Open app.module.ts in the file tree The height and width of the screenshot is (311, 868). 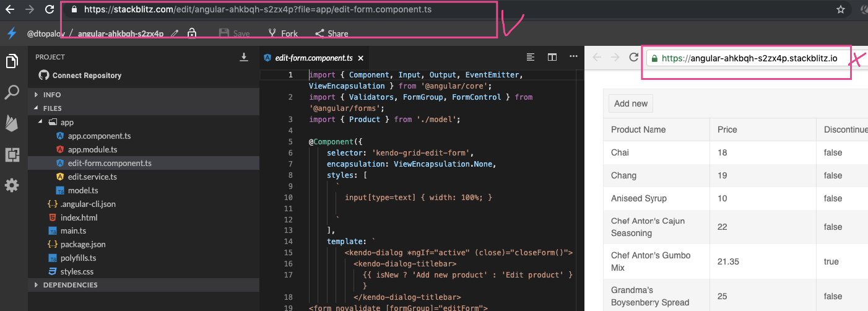[x=92, y=149]
